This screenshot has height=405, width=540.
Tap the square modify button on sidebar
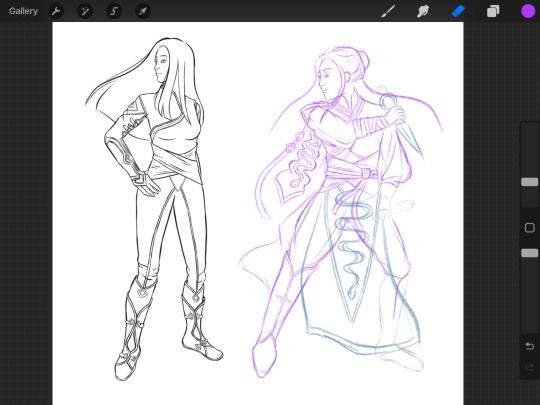pyautogui.click(x=529, y=228)
